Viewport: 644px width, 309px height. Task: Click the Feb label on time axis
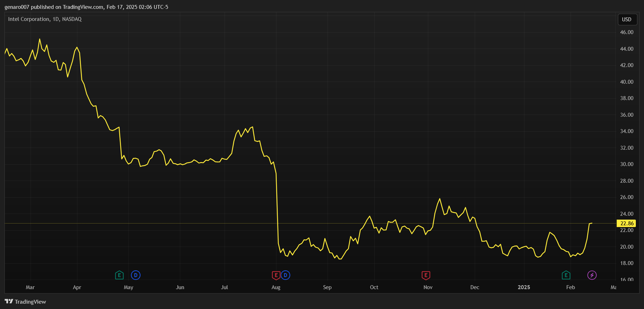pyautogui.click(x=571, y=287)
